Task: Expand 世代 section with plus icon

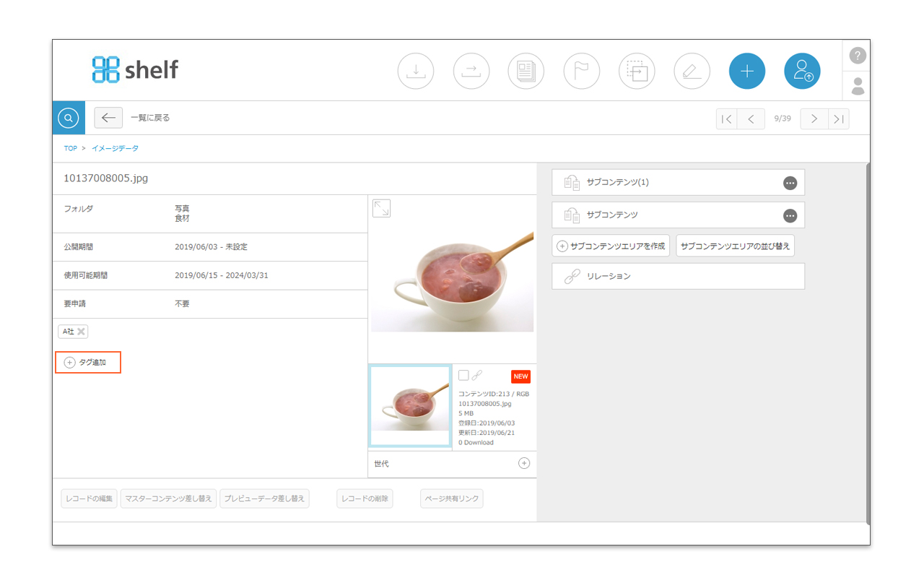Action: pyautogui.click(x=524, y=463)
